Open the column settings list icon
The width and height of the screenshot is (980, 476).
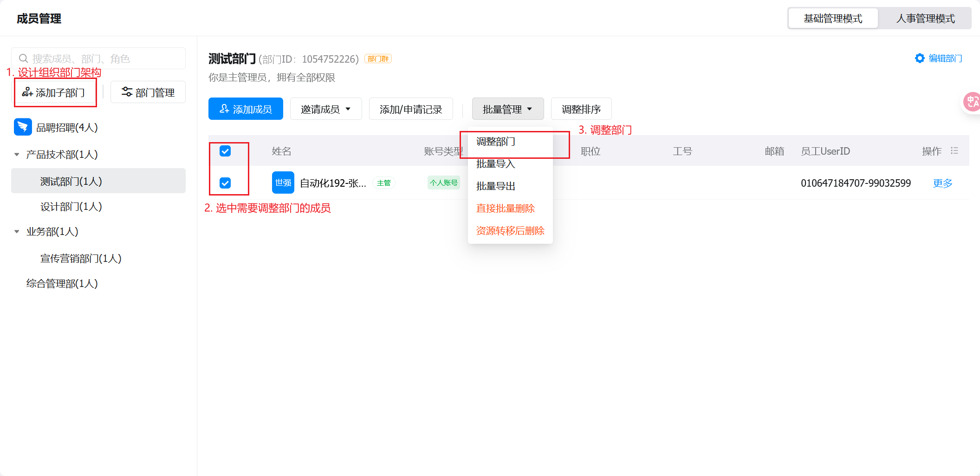click(x=954, y=151)
